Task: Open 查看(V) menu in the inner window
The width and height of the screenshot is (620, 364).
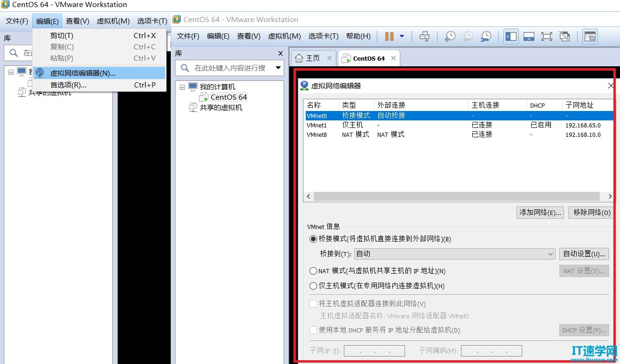Action: (249, 36)
